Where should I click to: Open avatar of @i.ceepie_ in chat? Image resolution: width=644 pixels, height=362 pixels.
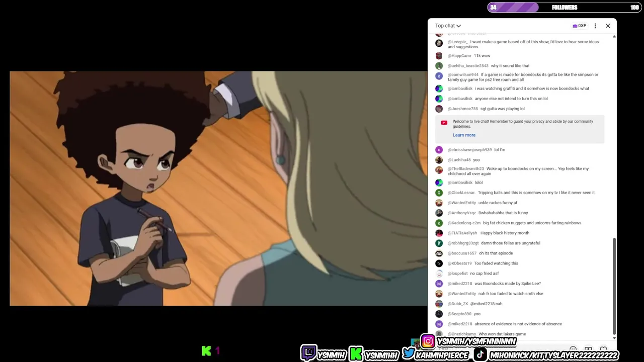coord(439,43)
